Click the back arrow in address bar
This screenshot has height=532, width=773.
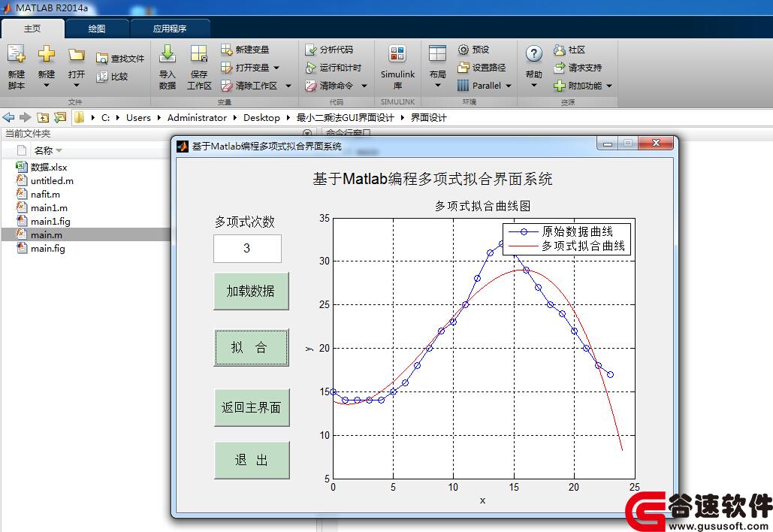tap(8, 117)
